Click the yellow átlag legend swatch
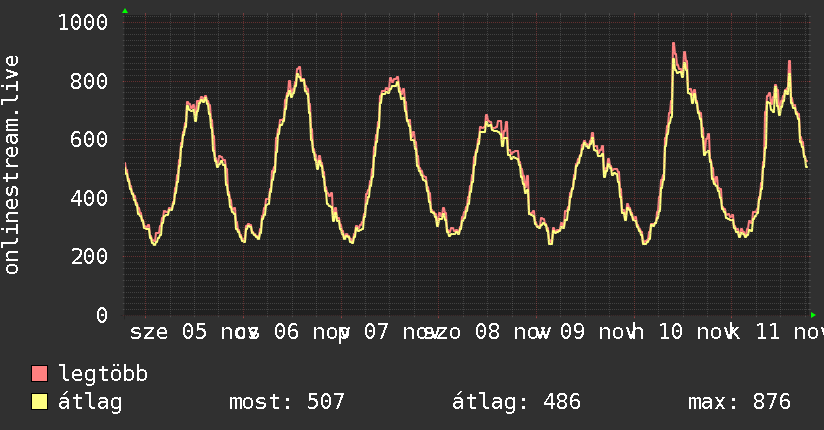 pos(40,403)
